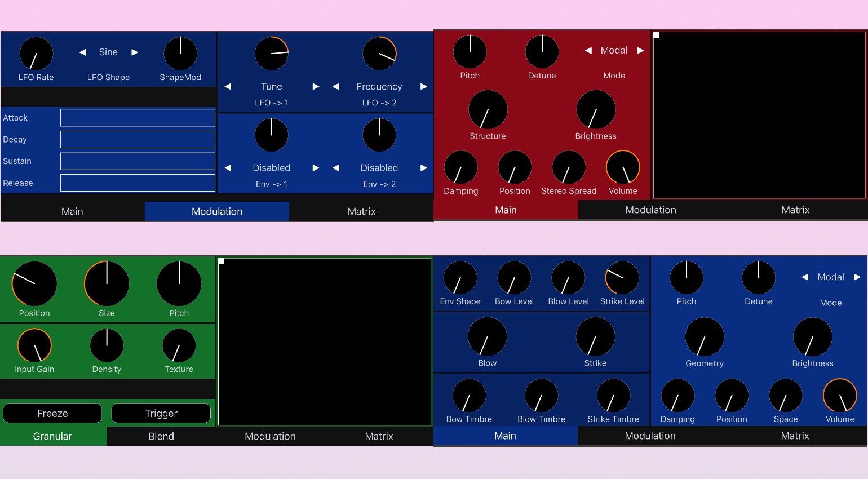Screen dimensions: 868x479
Task: Click the Damping knob in the red panel
Action: click(460, 167)
